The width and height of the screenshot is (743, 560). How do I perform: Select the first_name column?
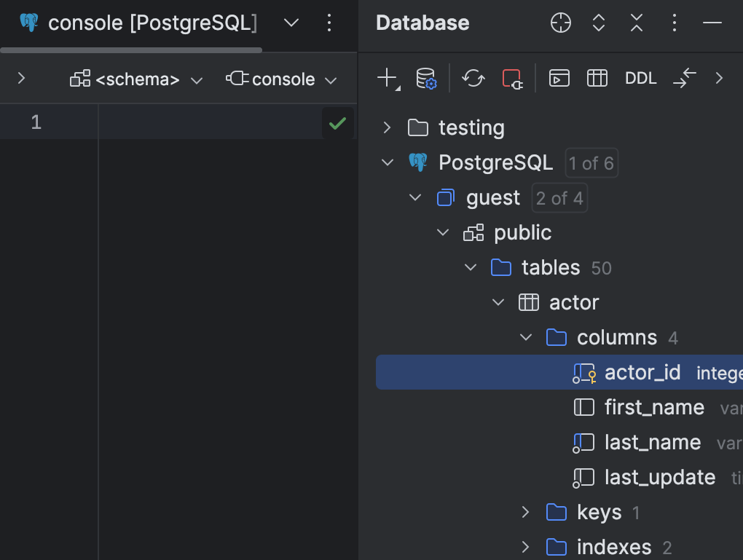point(653,407)
